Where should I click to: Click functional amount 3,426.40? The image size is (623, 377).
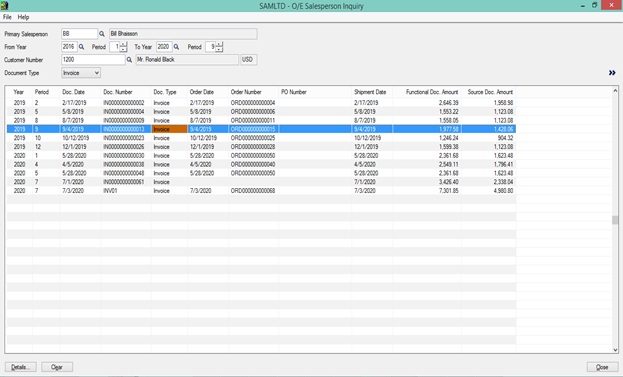(449, 182)
